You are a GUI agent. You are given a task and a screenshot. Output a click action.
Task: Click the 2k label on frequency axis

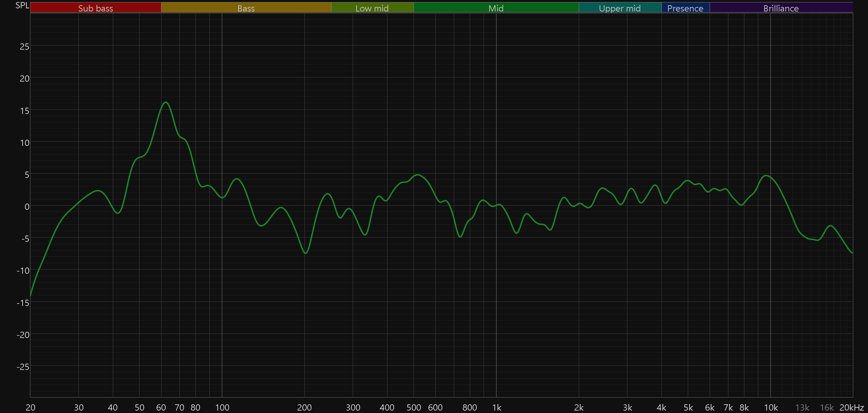pyautogui.click(x=579, y=407)
